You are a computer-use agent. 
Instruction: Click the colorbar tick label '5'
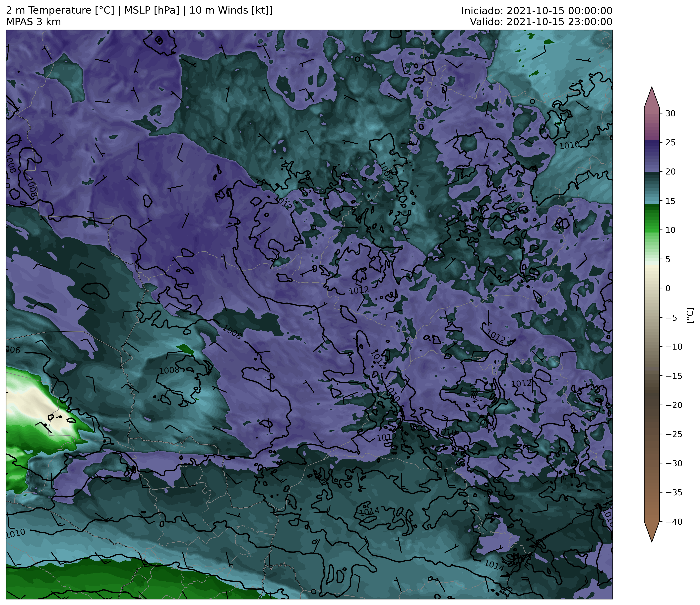click(668, 259)
